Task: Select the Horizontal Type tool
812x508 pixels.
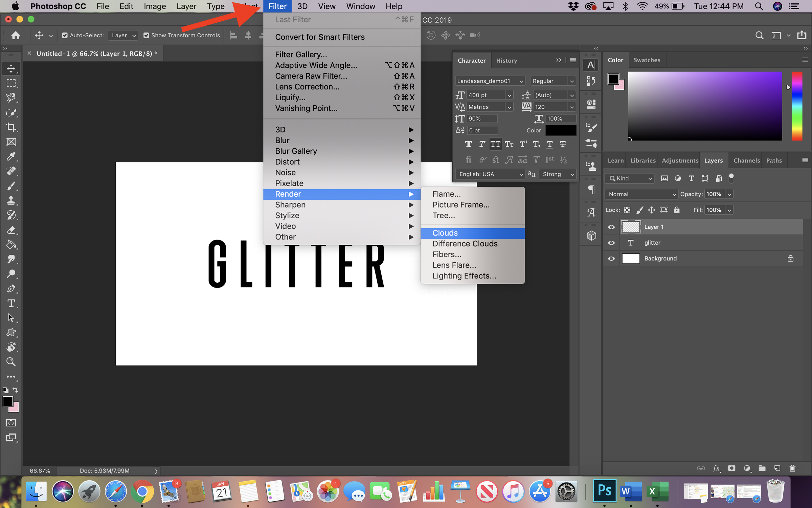Action: click(x=11, y=303)
